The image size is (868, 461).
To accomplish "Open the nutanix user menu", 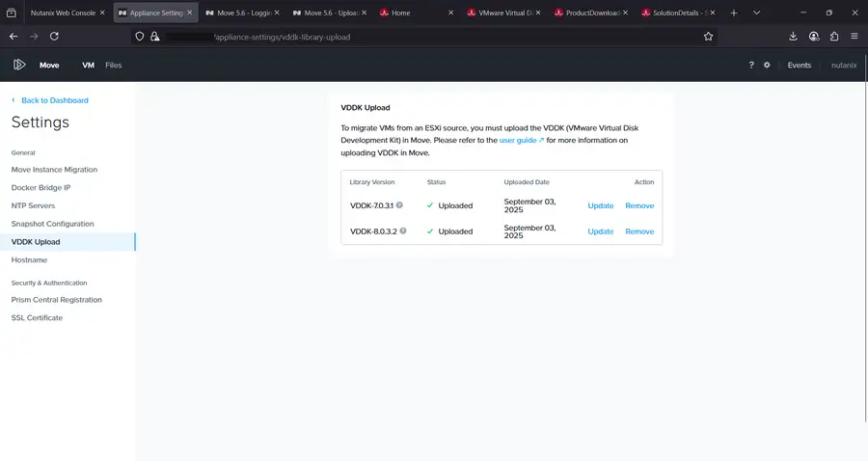I will 844,65.
